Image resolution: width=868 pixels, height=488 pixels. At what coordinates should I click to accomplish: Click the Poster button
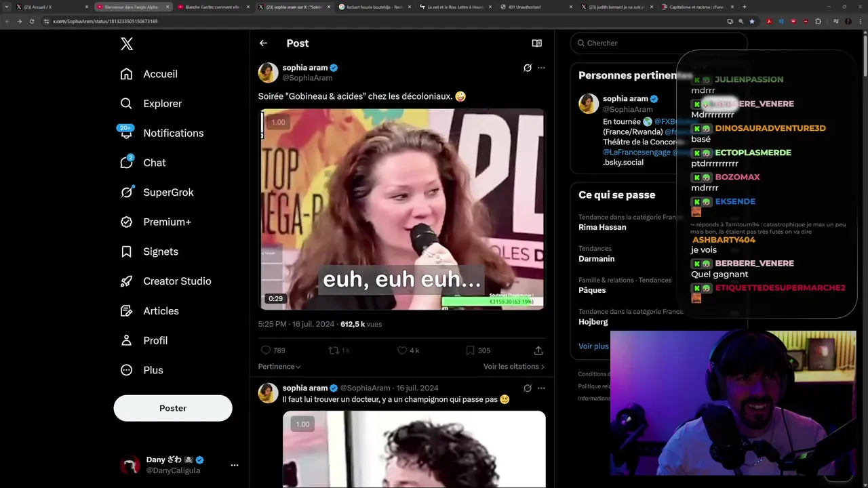point(173,408)
